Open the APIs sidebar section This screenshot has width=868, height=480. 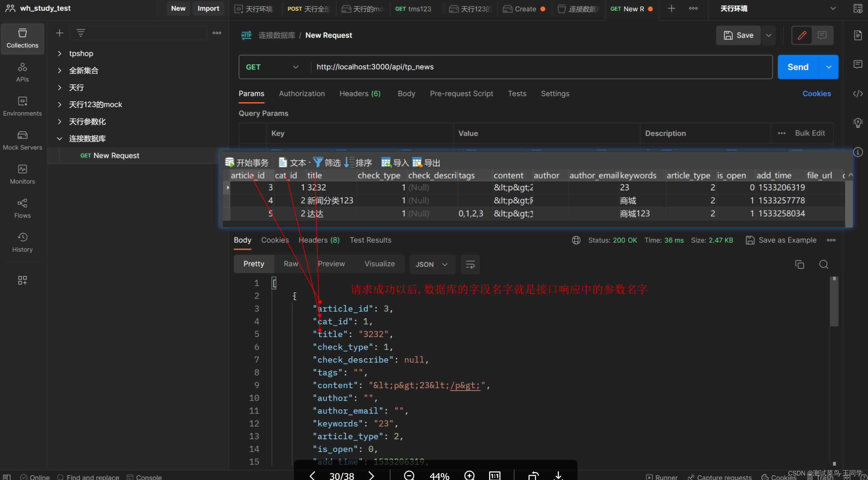point(22,72)
